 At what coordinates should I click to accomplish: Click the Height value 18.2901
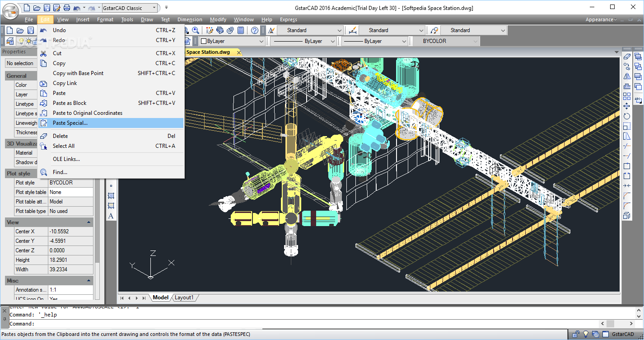tap(70, 260)
